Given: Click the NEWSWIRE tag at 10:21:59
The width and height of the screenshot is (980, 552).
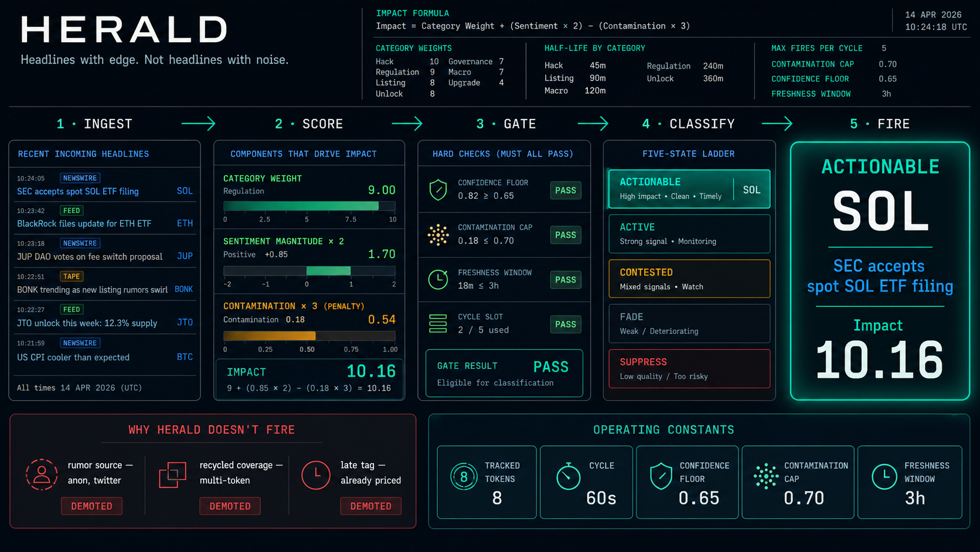Looking at the screenshot, I should click(80, 343).
